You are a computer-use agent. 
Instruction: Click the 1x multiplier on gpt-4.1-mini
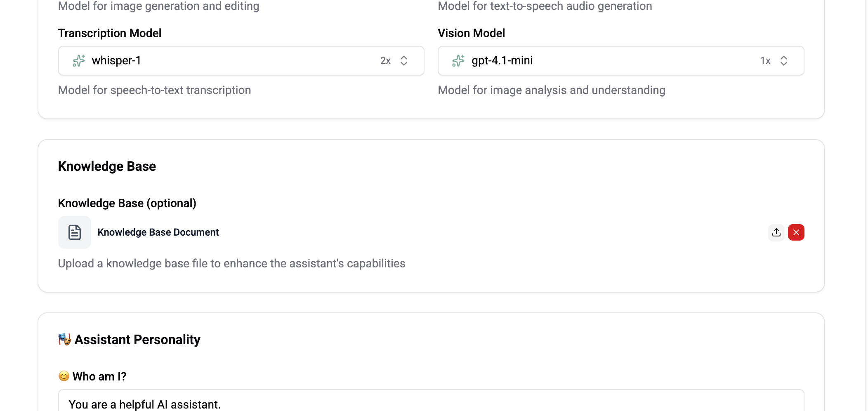[x=765, y=61]
